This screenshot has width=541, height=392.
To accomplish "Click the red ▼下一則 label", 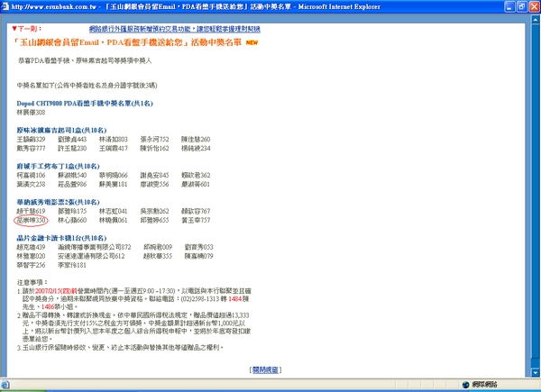I will tap(26, 29).
